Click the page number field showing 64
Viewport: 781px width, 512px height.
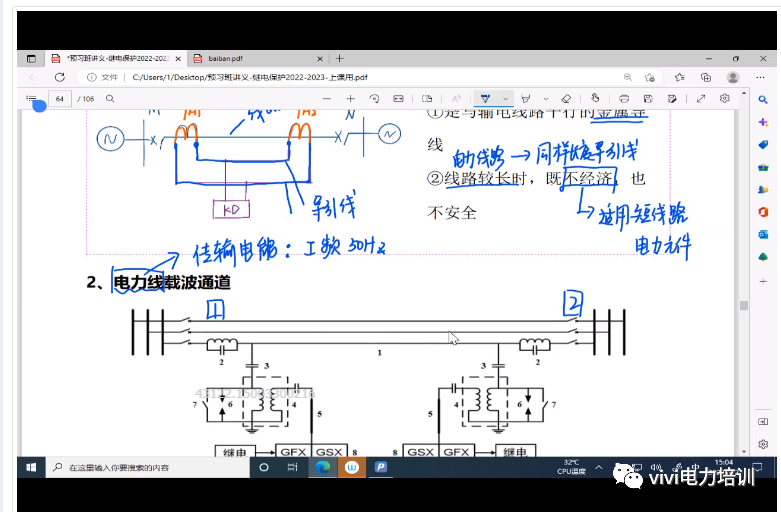click(x=60, y=99)
